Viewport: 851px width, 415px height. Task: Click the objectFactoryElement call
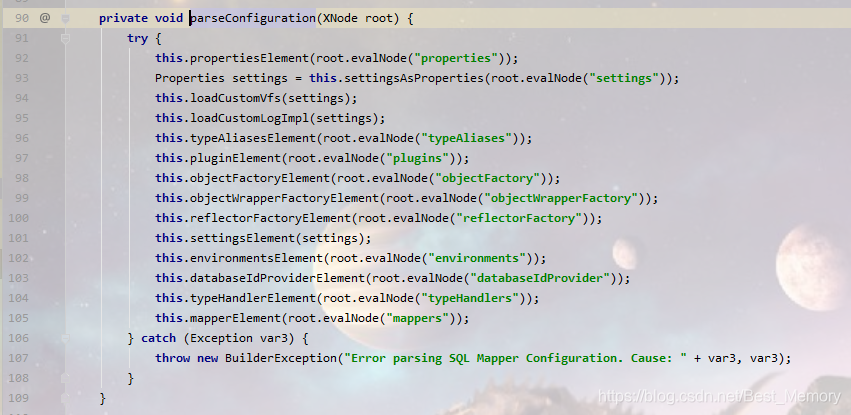[259, 178]
